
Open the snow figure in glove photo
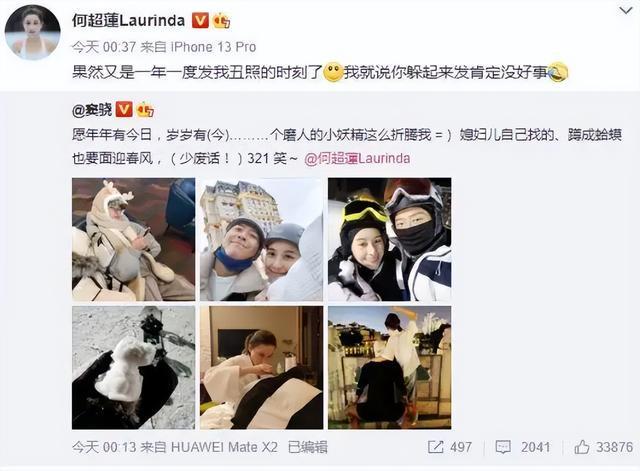[133, 367]
